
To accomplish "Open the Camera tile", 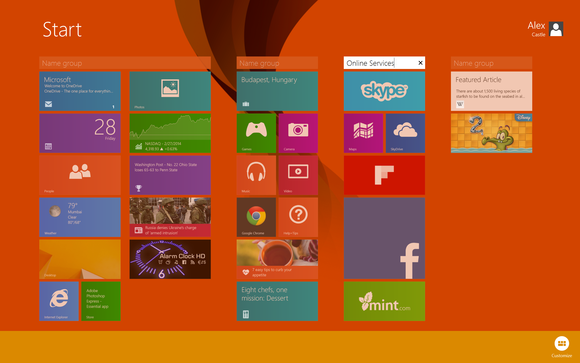I will point(298,133).
